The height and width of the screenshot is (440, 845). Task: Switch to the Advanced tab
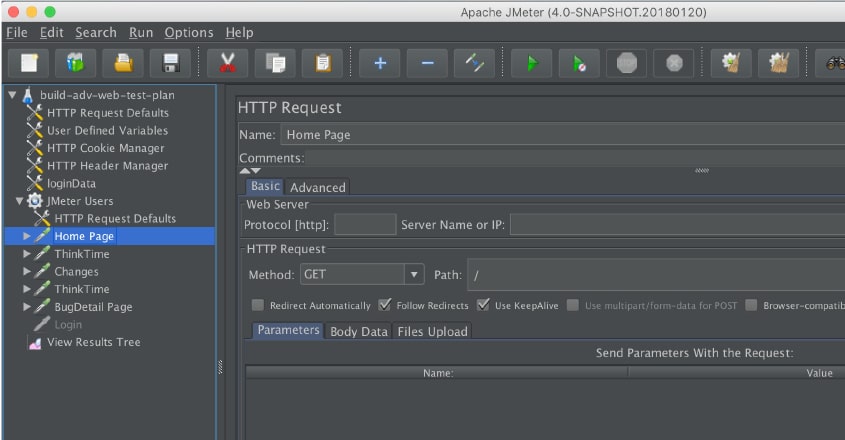(317, 187)
